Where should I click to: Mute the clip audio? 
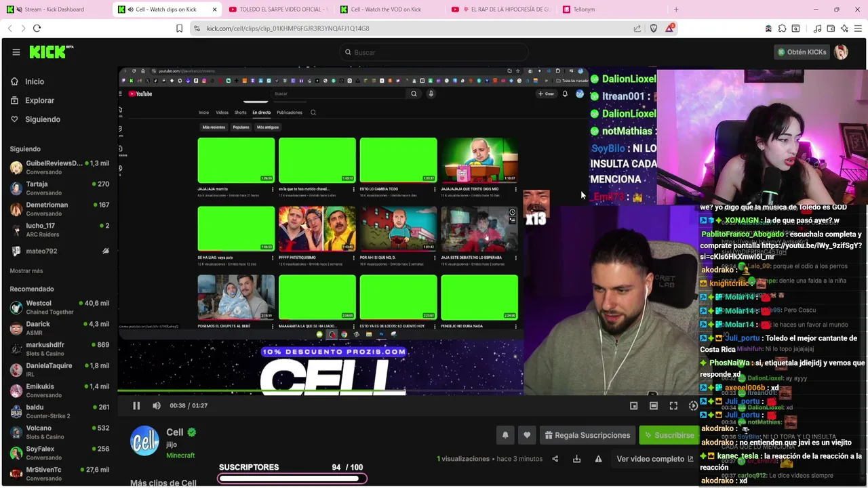pyautogui.click(x=157, y=405)
